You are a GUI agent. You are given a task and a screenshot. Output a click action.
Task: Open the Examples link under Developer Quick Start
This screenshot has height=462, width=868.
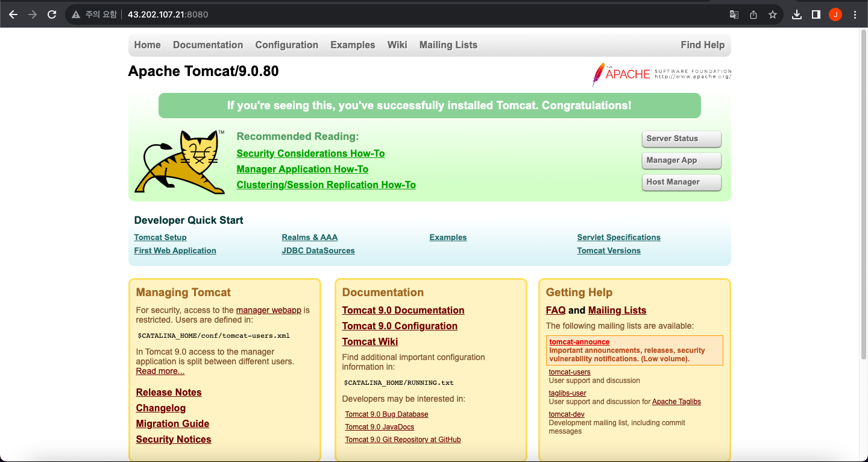(x=448, y=237)
